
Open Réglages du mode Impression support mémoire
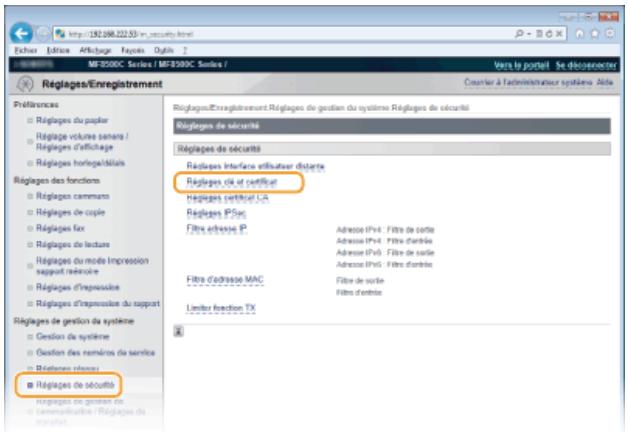click(x=92, y=266)
